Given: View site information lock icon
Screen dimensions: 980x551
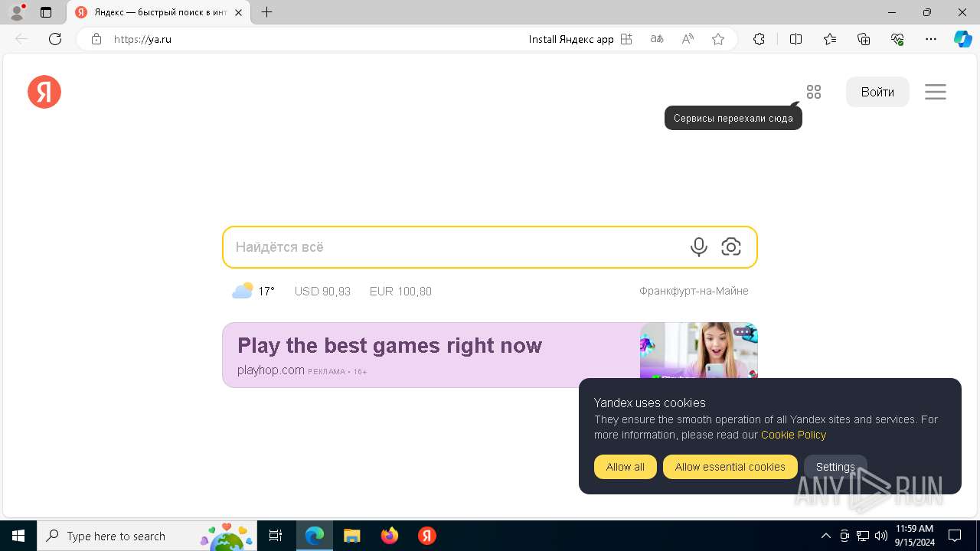Looking at the screenshot, I should pyautogui.click(x=96, y=39).
